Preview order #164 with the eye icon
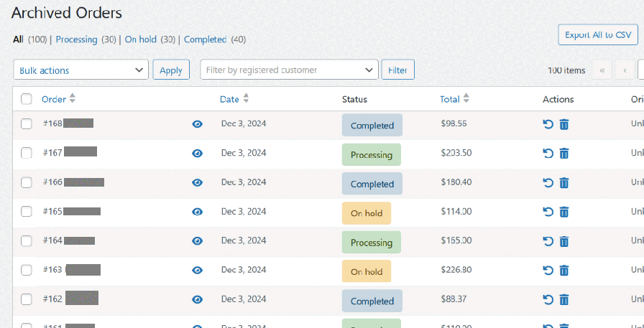This screenshot has width=644, height=328. 198,241
